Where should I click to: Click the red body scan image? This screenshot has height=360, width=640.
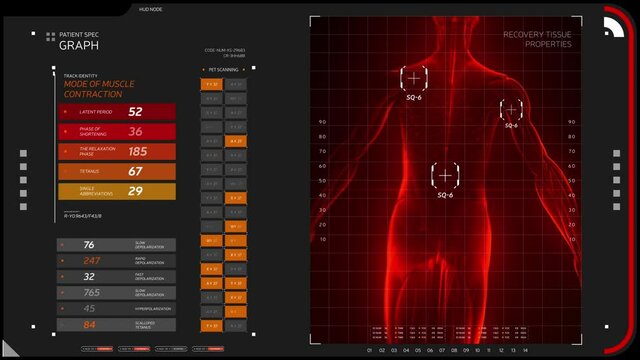pos(446,180)
